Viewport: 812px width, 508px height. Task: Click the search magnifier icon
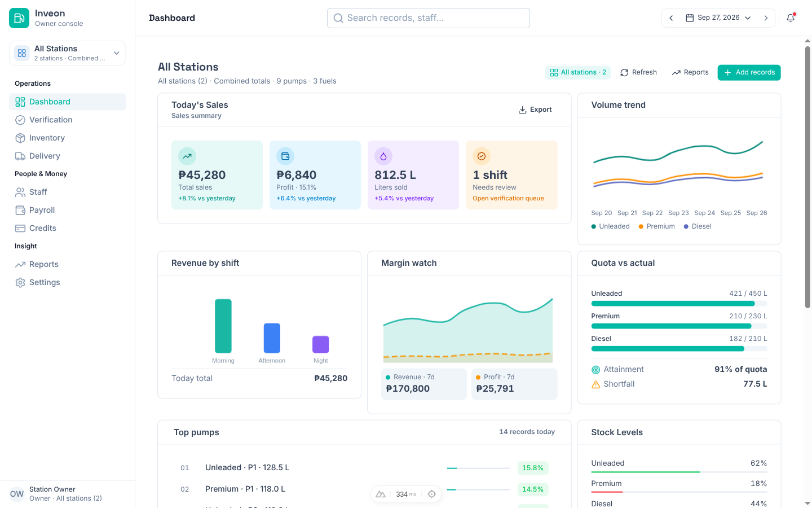click(338, 18)
